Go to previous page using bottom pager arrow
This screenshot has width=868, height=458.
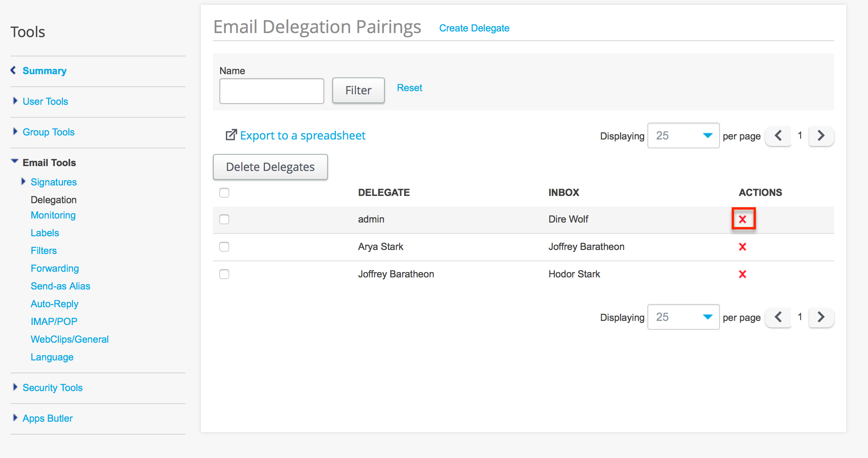(x=778, y=317)
